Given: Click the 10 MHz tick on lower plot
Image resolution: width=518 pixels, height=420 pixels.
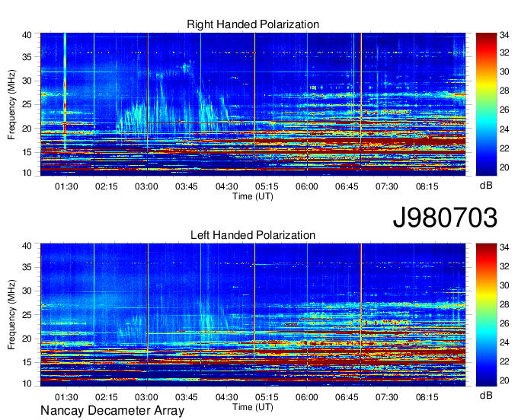Looking at the screenshot, I should pyautogui.click(x=27, y=383).
